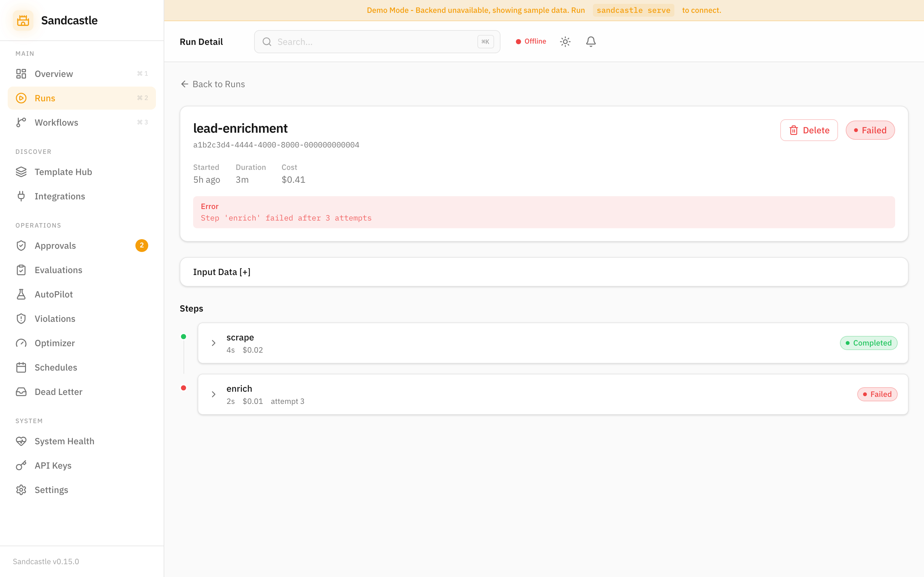924x577 pixels.
Task: Open Dead Letter inbox icon
Action: point(21,392)
